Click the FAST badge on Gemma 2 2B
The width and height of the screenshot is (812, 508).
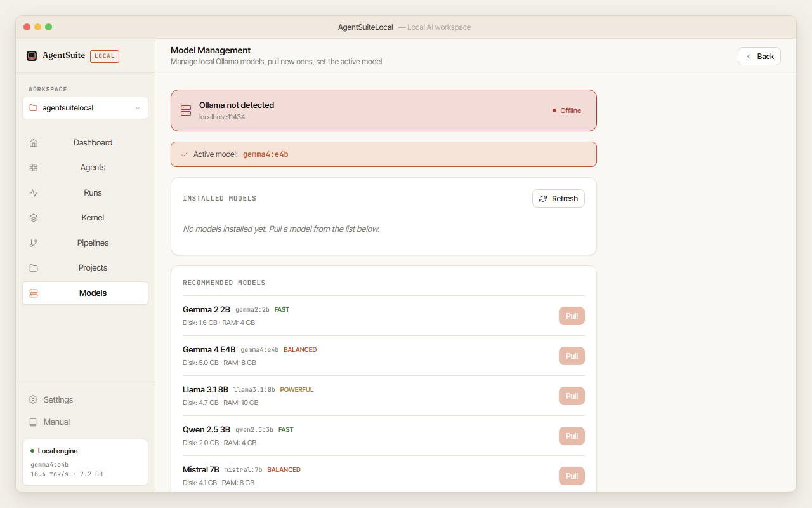point(282,310)
